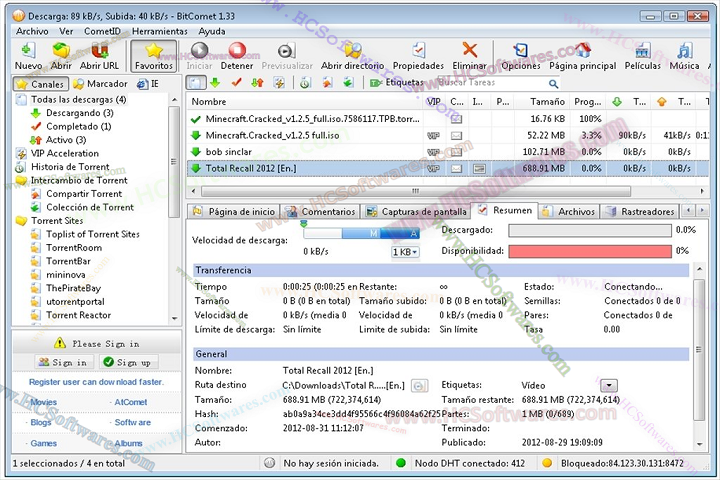Click the download speed limit slider
720x480 pixels.
click(361, 233)
